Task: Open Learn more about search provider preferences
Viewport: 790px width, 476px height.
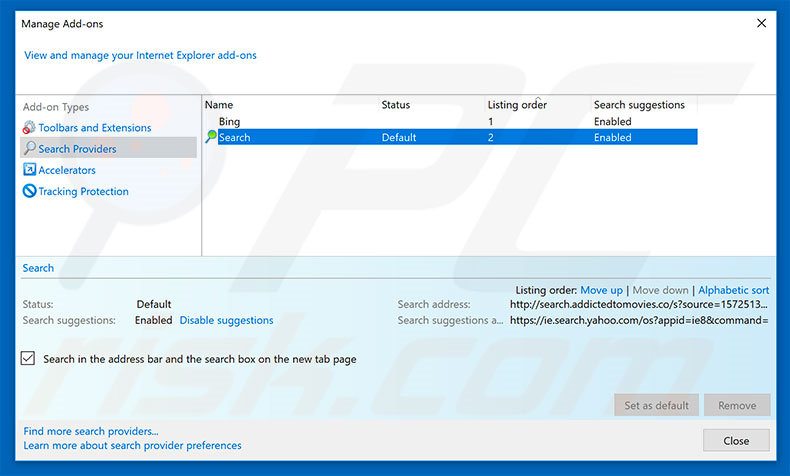Action: tap(133, 445)
